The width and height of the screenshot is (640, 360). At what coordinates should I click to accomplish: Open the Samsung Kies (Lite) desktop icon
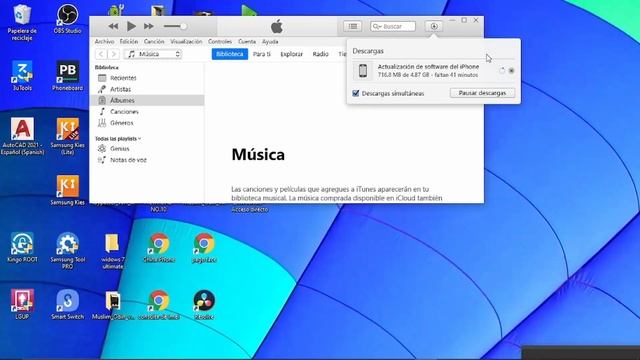click(x=67, y=136)
